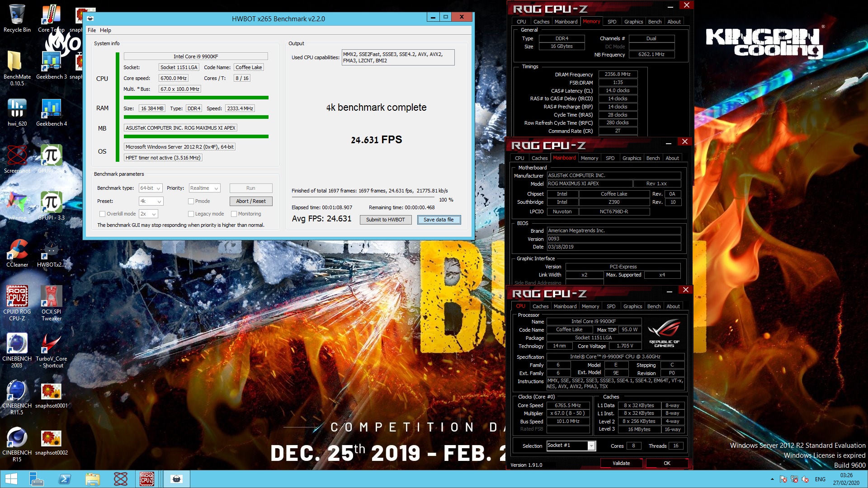Viewport: 868px width, 488px height.
Task: Open the BenchMate 0.10.5 folder icon
Action: coord(17,68)
